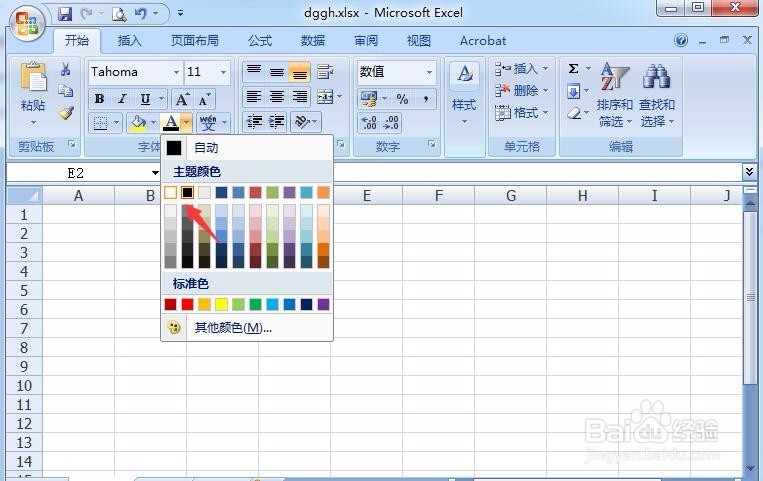
Task: Pick the black theme color swatch
Action: 187,192
